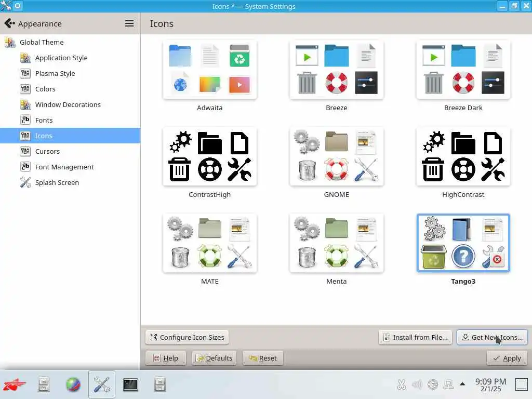Click the Splash Screen sidebar icon
Screen dimensions: 532x399
coord(25,182)
